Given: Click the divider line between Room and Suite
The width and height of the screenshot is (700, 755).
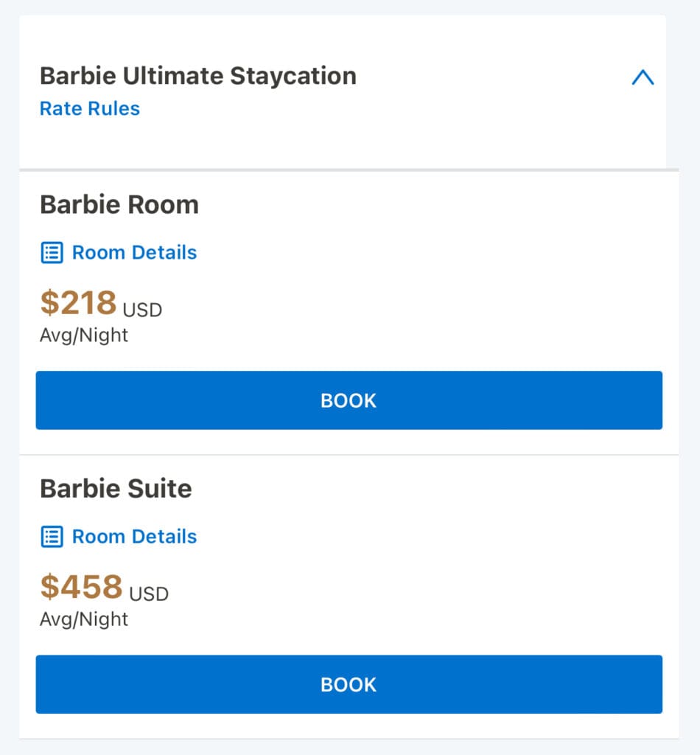Looking at the screenshot, I should tap(349, 455).
